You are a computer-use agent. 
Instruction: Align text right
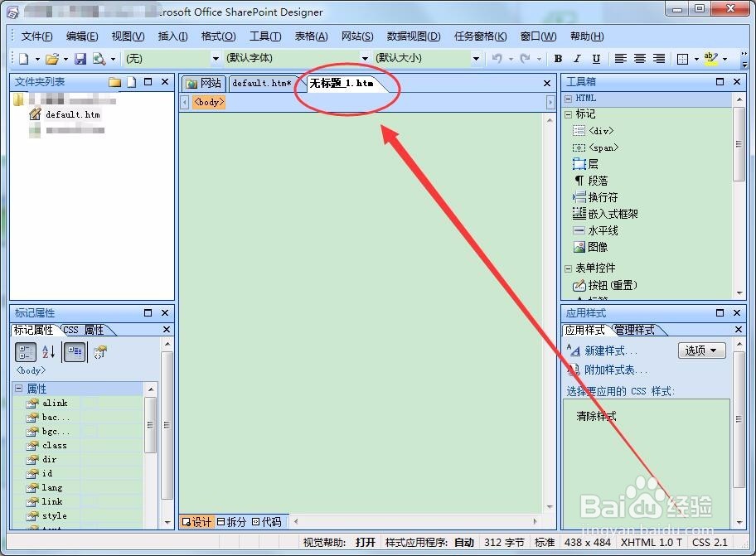[659, 59]
